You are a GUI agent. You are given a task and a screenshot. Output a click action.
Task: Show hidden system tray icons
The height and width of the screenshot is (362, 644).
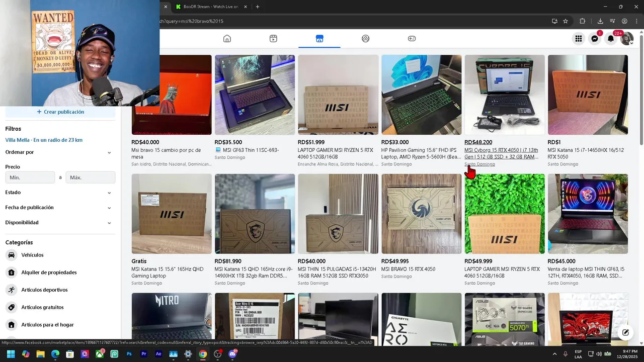[554, 354]
